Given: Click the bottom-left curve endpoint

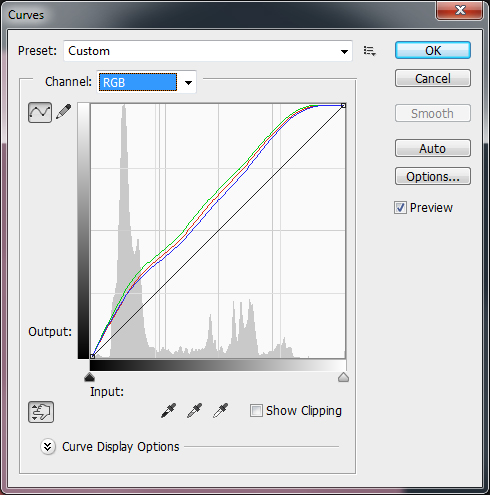Looking at the screenshot, I should coord(92,356).
